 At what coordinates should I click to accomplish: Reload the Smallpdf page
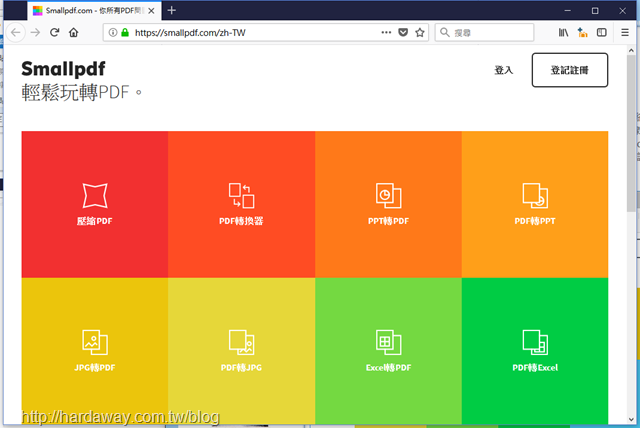tap(55, 33)
